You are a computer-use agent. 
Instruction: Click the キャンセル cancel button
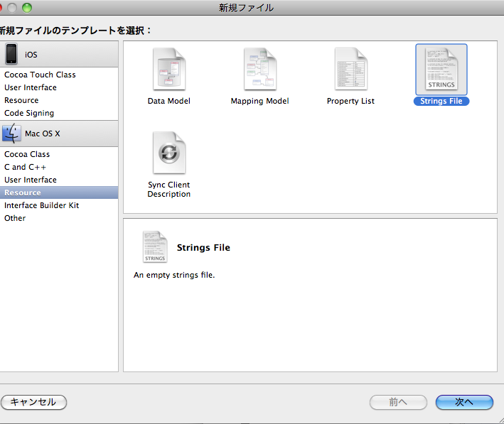point(33,402)
